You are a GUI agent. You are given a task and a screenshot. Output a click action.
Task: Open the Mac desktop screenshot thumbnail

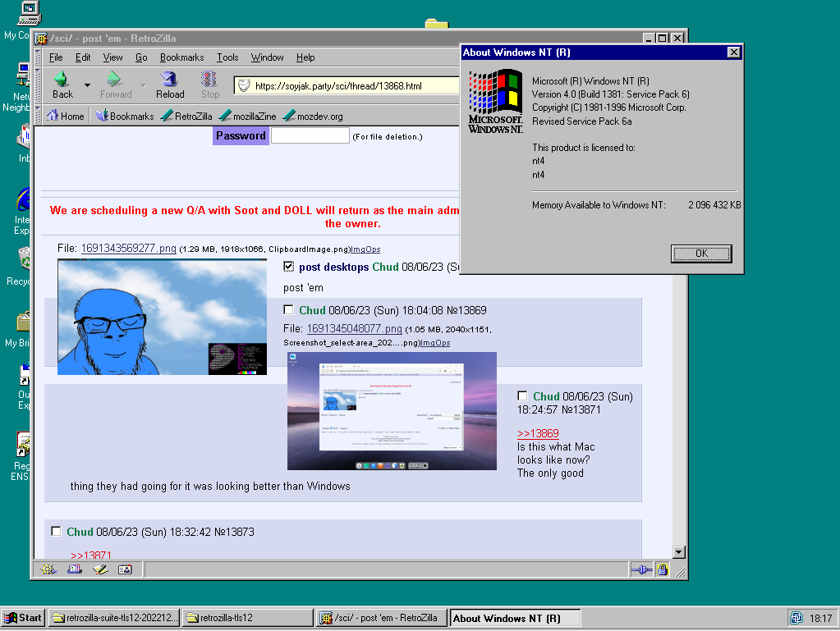pyautogui.click(x=392, y=410)
